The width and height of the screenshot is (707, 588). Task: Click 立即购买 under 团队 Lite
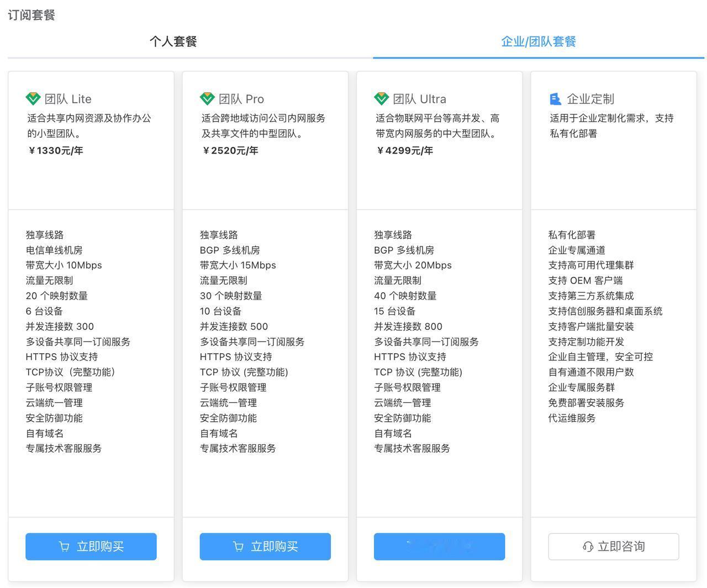point(91,546)
